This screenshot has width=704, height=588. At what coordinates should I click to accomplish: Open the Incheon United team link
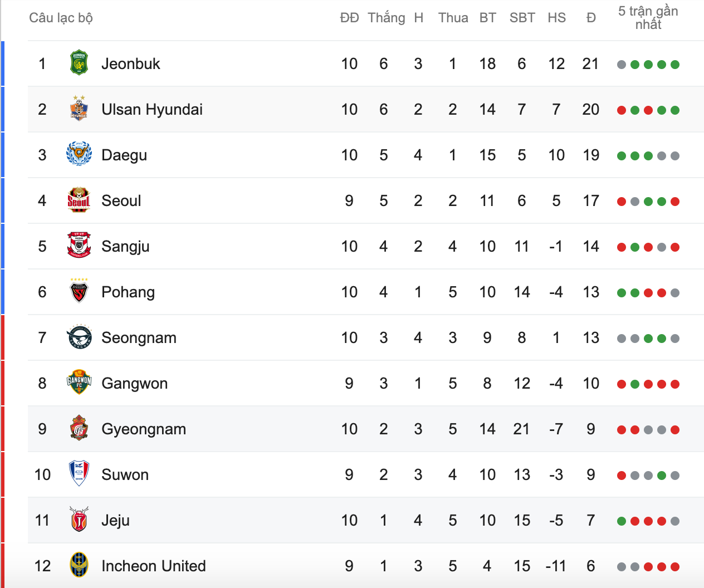coord(154,566)
